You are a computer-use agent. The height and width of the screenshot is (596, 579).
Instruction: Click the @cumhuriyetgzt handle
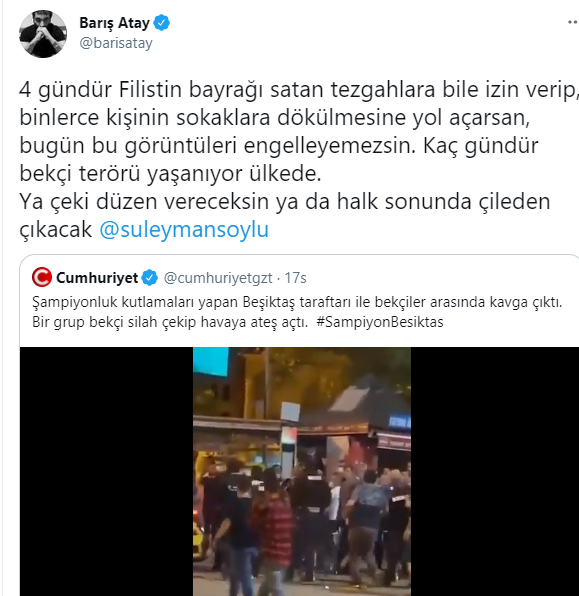(x=218, y=278)
